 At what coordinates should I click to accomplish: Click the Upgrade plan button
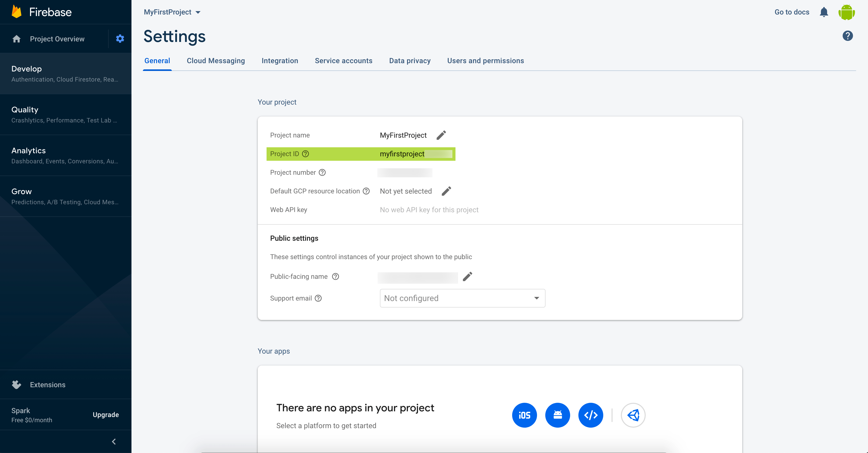pyautogui.click(x=106, y=415)
